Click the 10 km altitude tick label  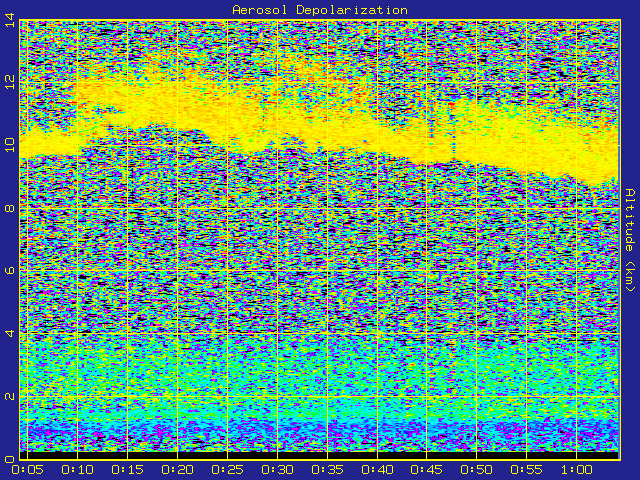(x=10, y=144)
